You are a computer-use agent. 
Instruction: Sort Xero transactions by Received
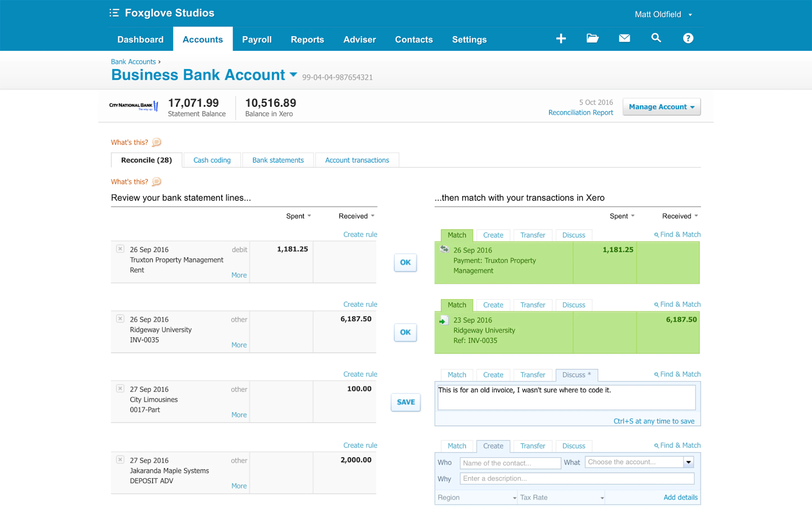pyautogui.click(x=680, y=216)
